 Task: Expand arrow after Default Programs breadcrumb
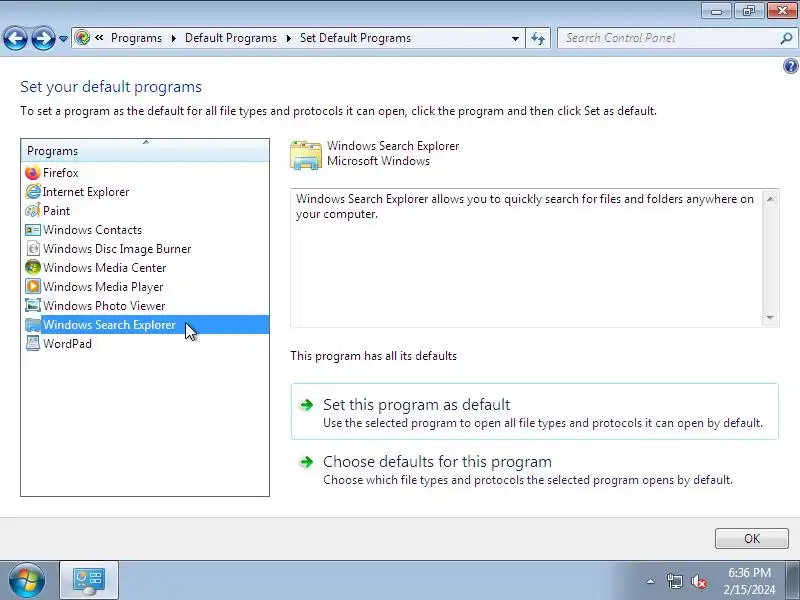point(289,38)
